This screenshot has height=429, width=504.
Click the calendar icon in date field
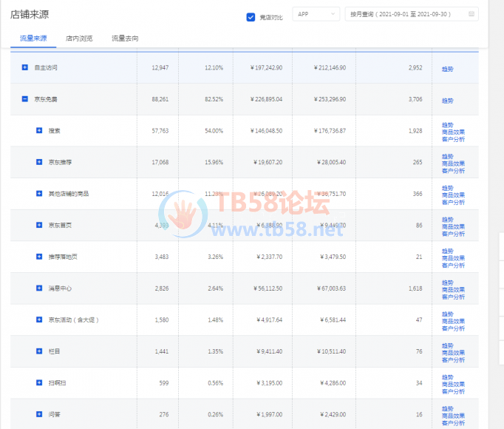471,14
